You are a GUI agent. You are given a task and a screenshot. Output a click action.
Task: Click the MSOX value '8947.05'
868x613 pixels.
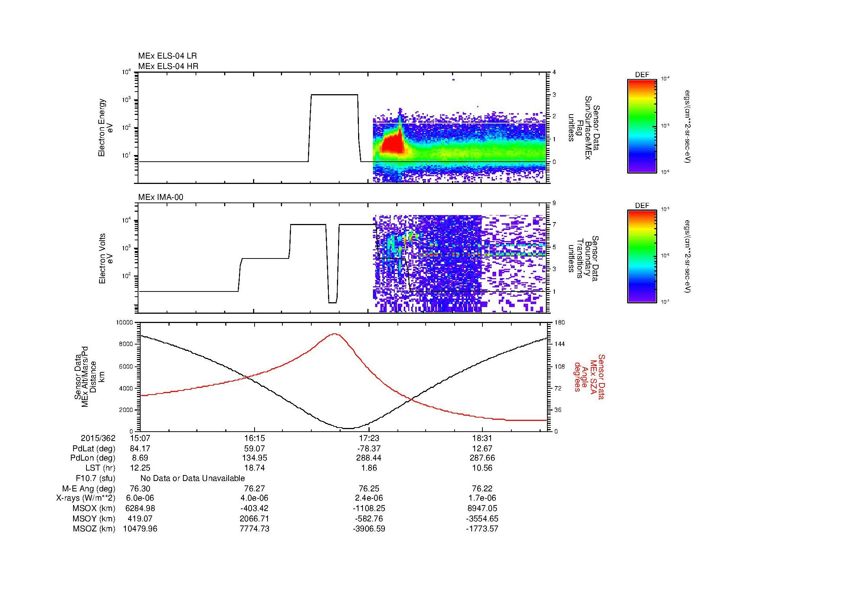coord(482,508)
